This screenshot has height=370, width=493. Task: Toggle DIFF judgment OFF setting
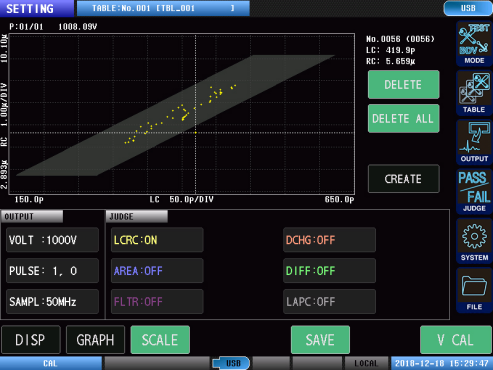tap(329, 271)
